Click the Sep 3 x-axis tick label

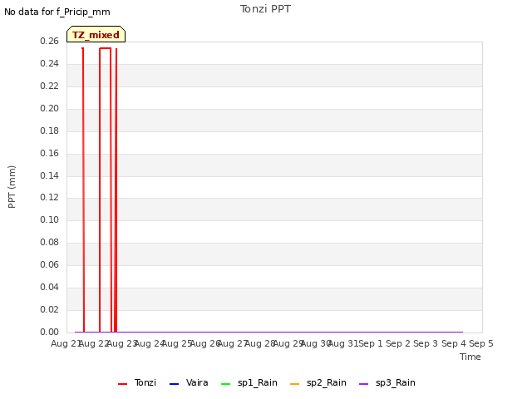pos(426,343)
